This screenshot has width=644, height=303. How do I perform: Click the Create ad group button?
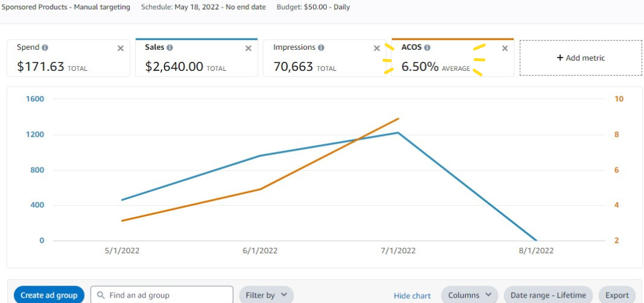pyautogui.click(x=49, y=295)
